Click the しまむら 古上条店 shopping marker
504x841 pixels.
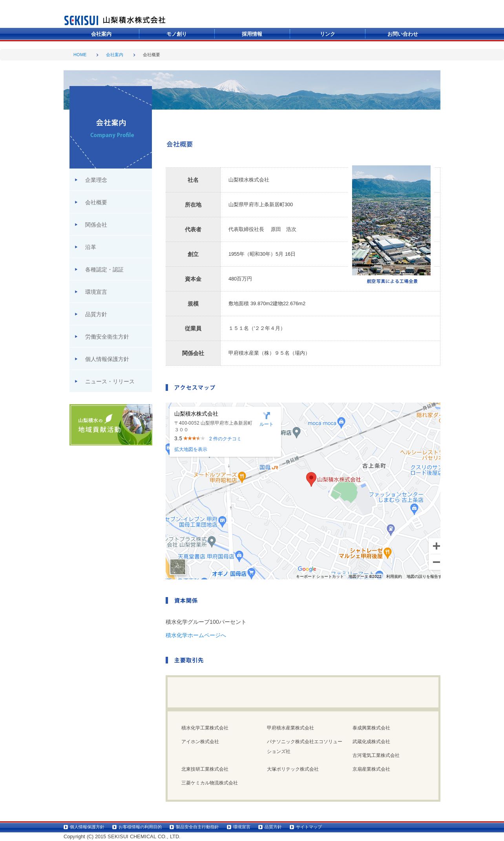point(414,509)
